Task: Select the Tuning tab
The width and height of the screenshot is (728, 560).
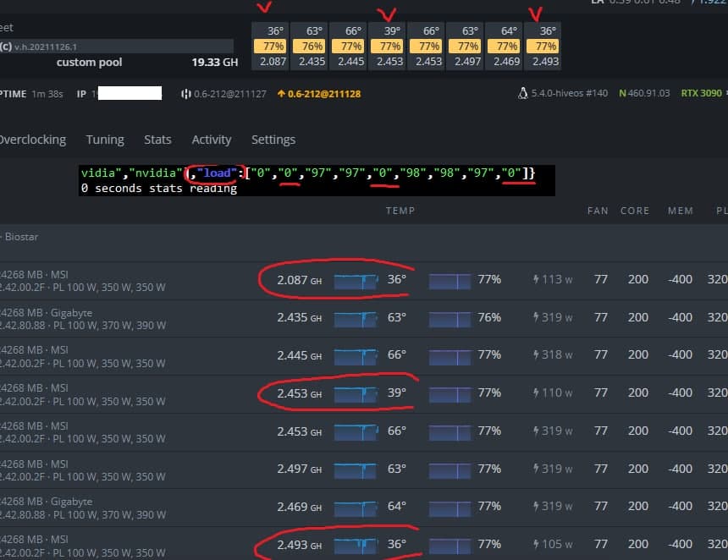Action: click(x=105, y=140)
